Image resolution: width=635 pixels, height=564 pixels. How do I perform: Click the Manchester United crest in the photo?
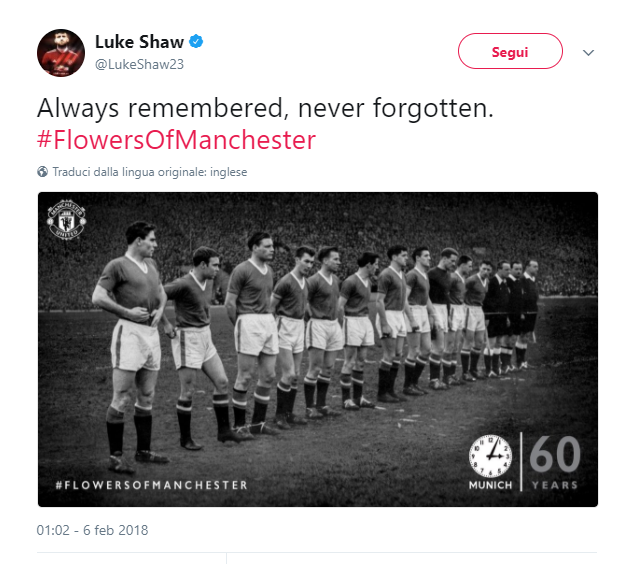click(x=66, y=220)
